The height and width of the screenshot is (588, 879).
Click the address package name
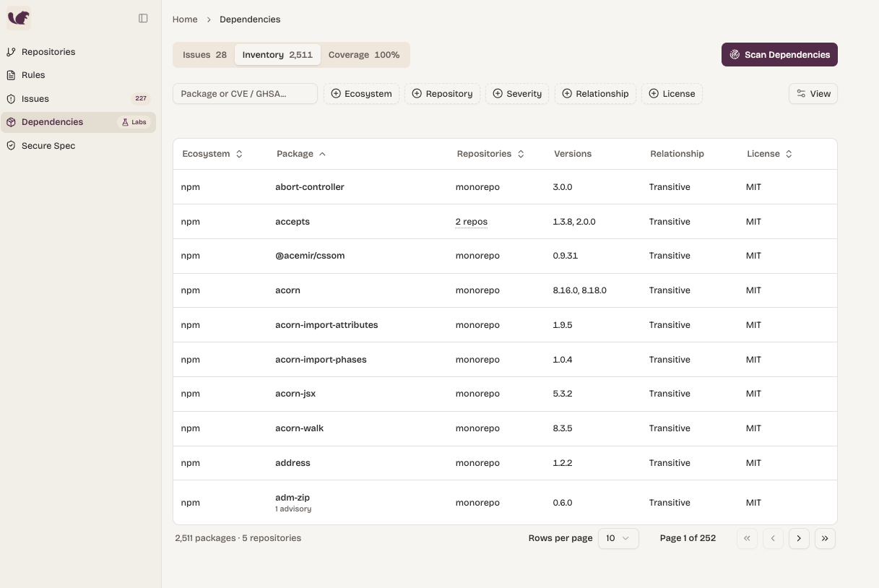click(x=293, y=463)
